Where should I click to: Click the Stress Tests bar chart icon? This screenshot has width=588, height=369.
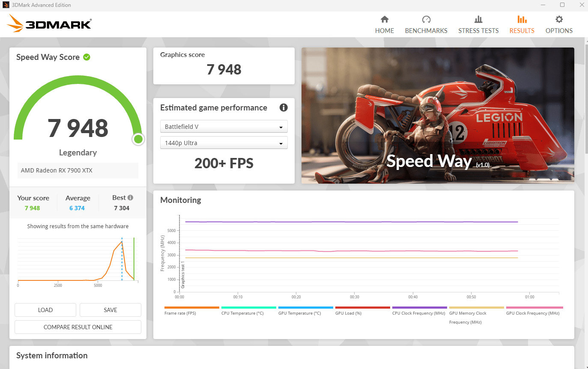[478, 19]
